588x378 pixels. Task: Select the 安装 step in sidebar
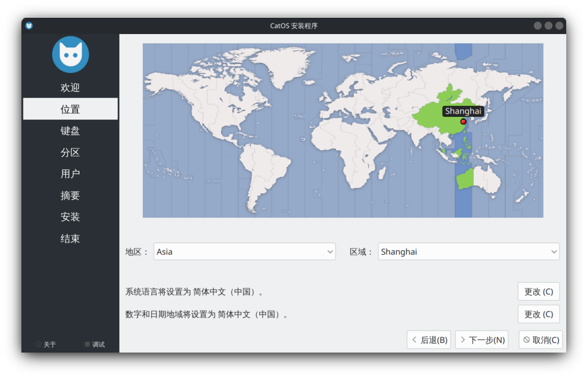(x=70, y=217)
